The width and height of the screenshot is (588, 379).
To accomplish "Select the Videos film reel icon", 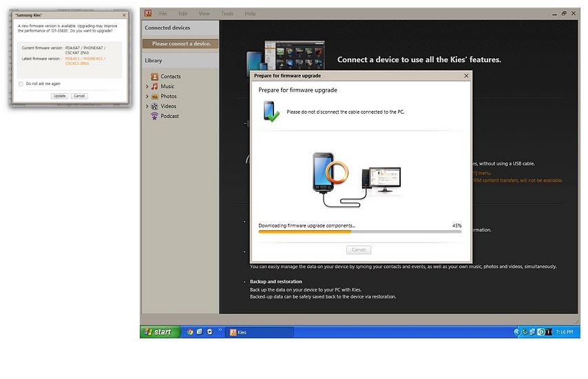I will click(154, 106).
